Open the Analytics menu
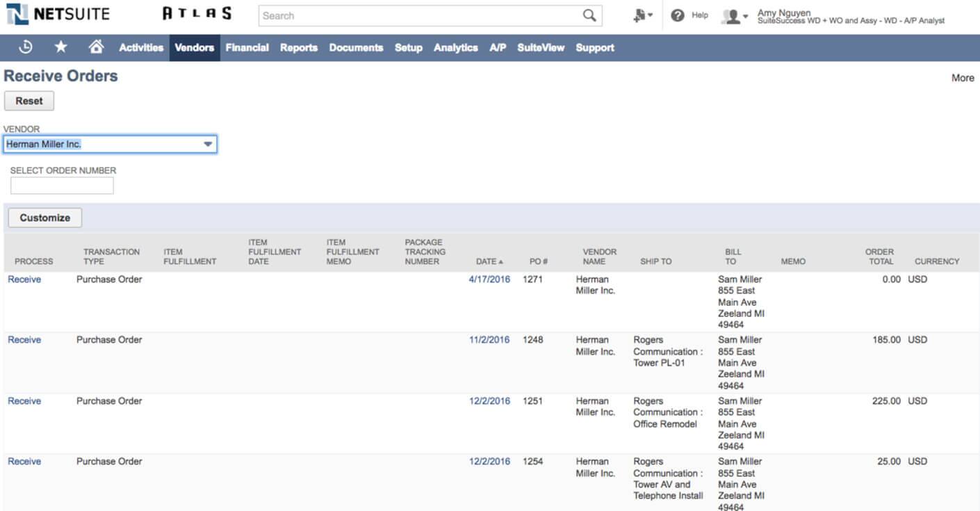This screenshot has width=980, height=511. point(456,47)
